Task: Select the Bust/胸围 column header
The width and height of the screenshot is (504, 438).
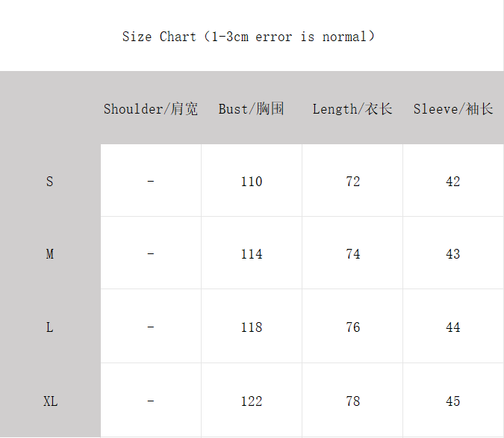Action: [252, 109]
